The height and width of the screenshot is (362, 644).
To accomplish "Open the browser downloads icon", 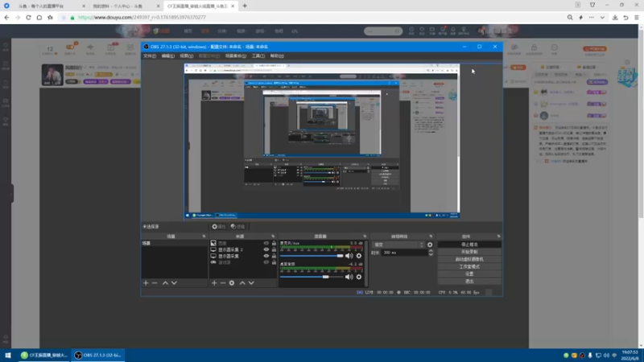I will click(615, 17).
